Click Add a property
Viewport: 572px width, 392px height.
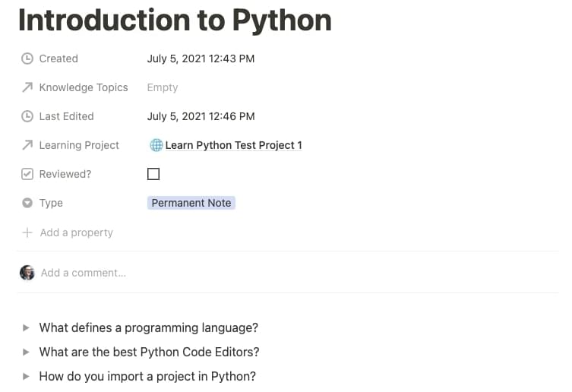click(x=76, y=232)
